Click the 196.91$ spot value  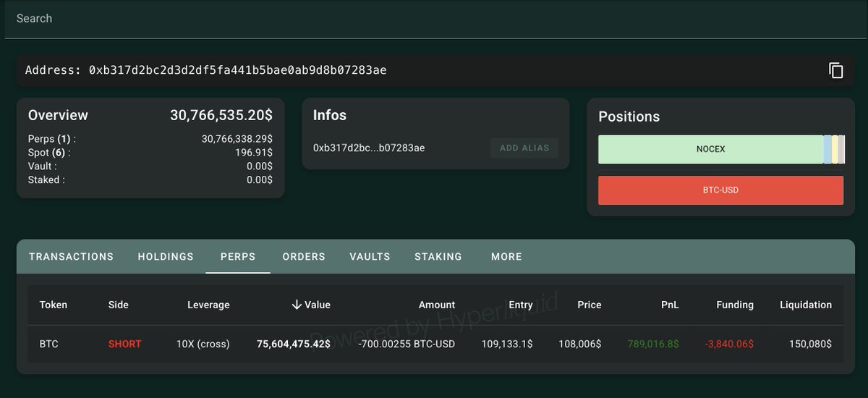coord(254,153)
